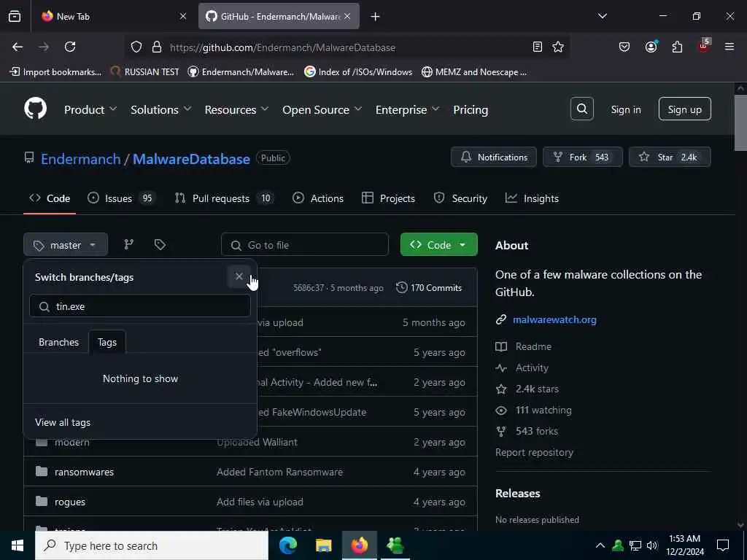This screenshot has height=560, width=747.
Task: Open the modern folder
Action: [x=71, y=443]
